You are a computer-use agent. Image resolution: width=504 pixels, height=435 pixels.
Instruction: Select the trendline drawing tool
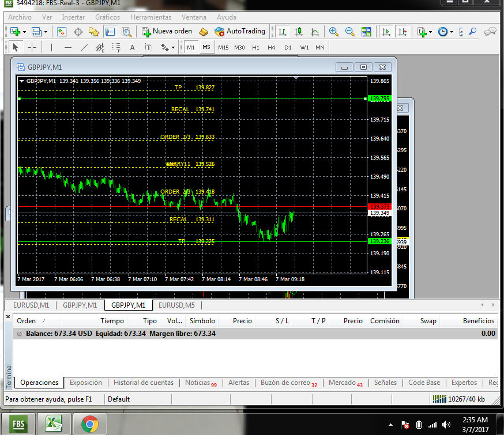84,48
